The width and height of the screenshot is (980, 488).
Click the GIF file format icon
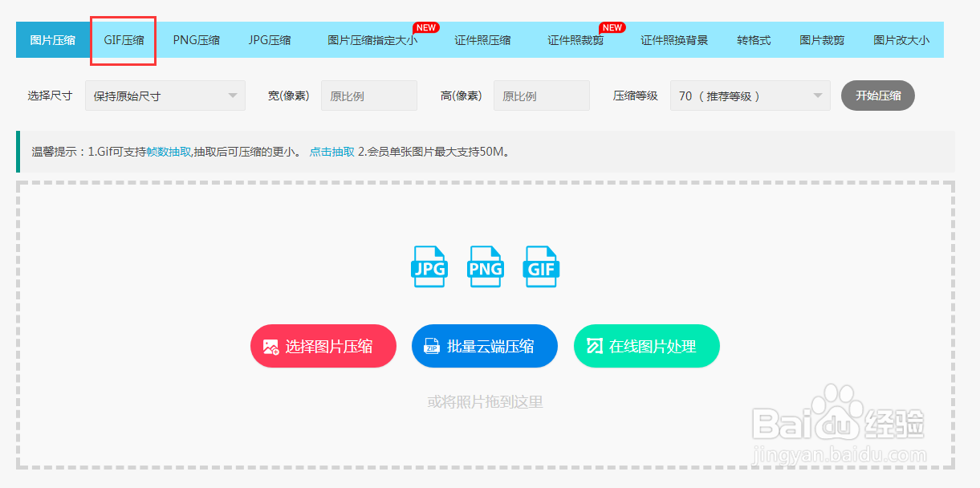(540, 265)
